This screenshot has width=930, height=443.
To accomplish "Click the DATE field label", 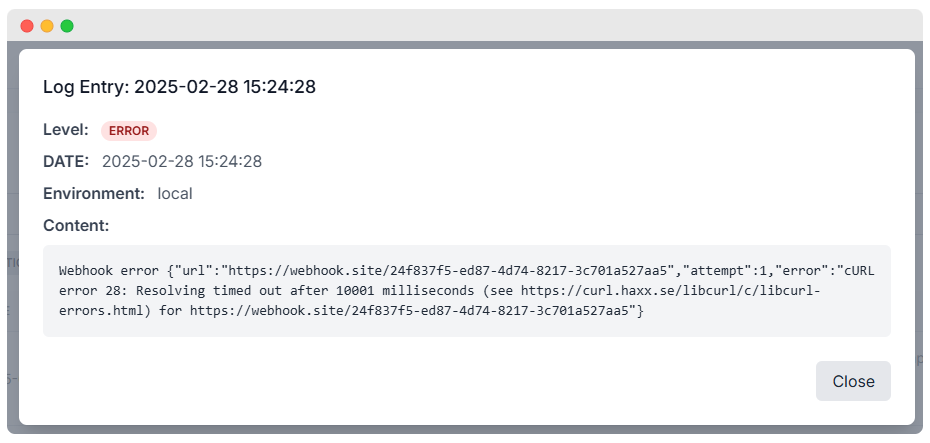I will click(66, 161).
